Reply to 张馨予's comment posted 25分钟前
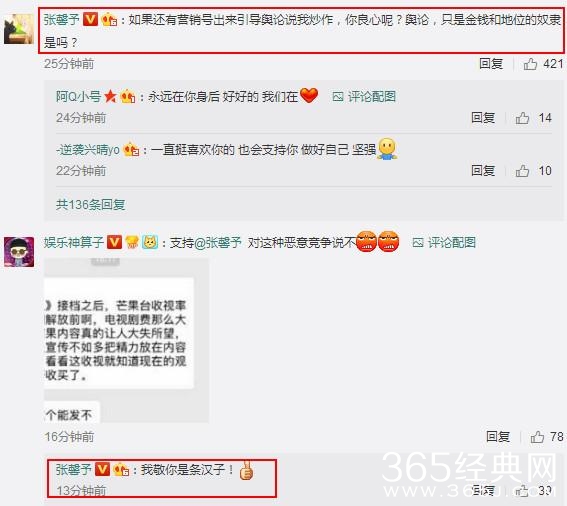This screenshot has height=506, width=567. coord(491,64)
